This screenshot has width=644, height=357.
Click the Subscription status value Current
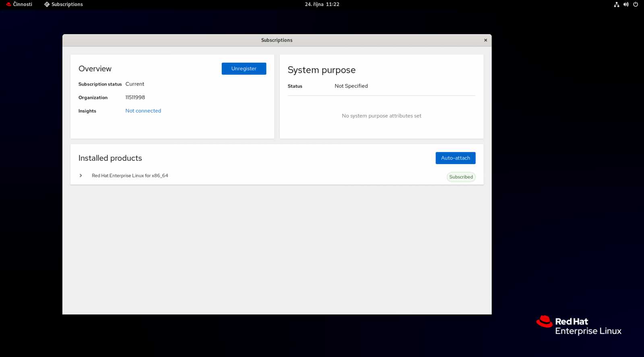click(134, 84)
